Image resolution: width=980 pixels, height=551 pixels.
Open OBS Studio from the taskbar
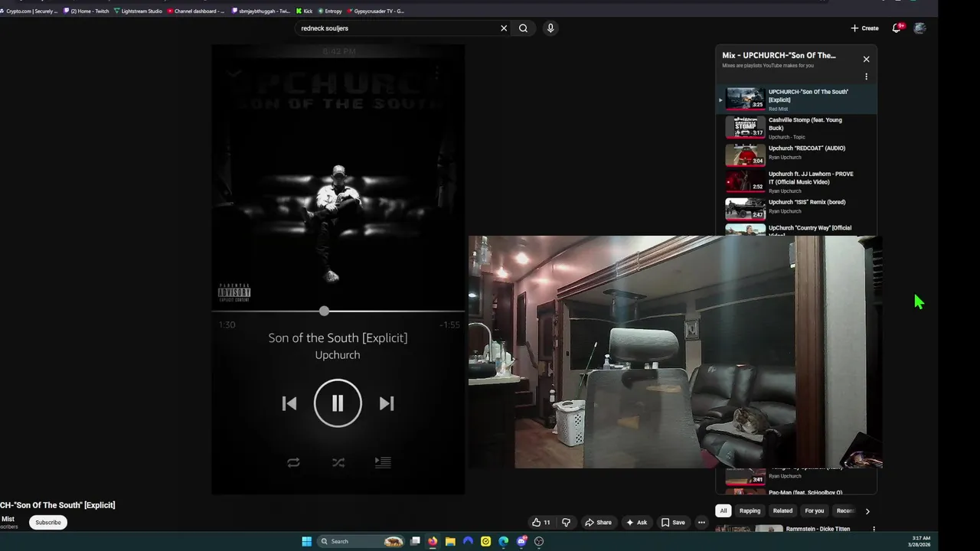coord(539,541)
